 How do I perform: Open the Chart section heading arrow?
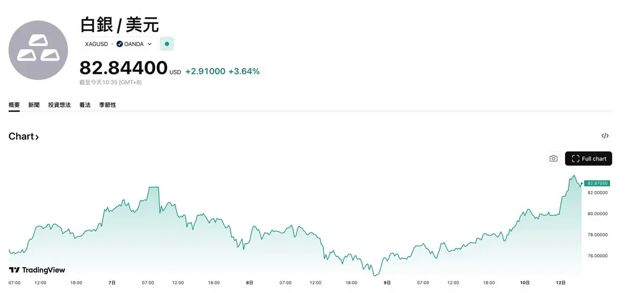pos(37,137)
